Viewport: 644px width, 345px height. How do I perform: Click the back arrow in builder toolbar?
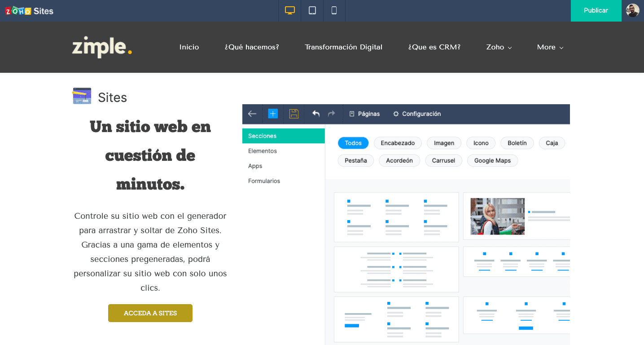click(x=252, y=114)
